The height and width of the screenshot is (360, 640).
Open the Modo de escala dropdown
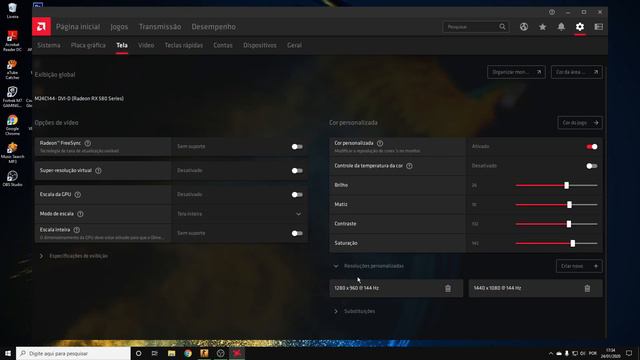pos(240,214)
